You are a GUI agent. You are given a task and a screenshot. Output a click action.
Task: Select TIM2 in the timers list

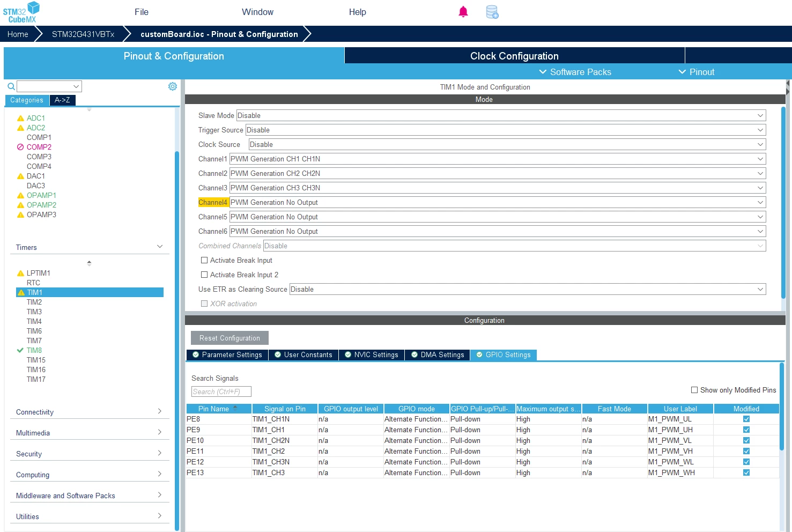point(34,302)
